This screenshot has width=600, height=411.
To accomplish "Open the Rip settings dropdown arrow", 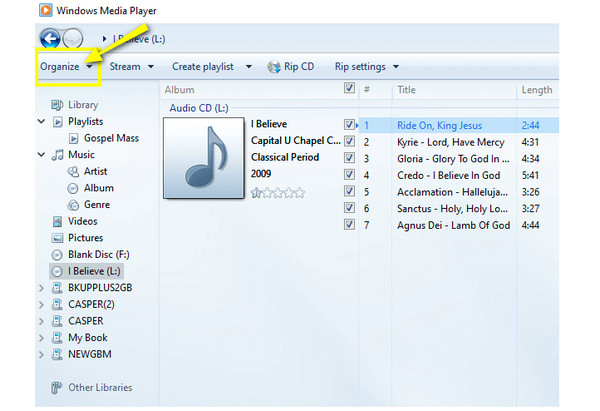I will pyautogui.click(x=396, y=67).
